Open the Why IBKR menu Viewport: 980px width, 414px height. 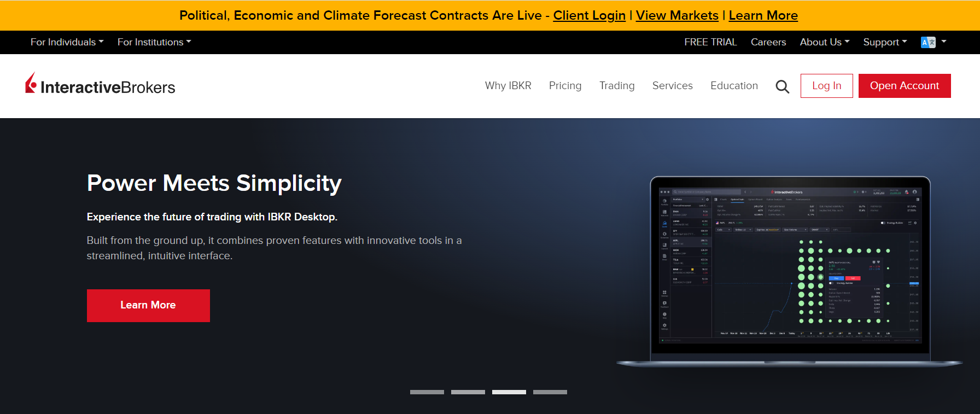coord(507,86)
